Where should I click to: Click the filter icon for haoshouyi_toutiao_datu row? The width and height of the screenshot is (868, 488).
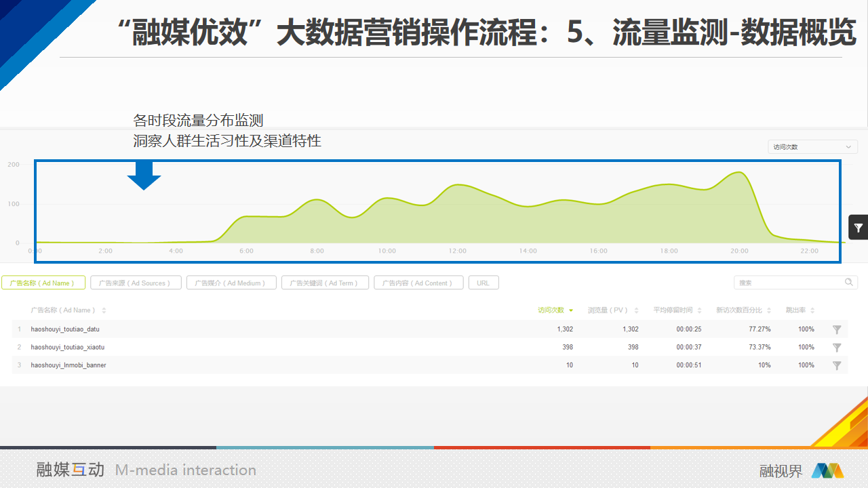(x=837, y=329)
